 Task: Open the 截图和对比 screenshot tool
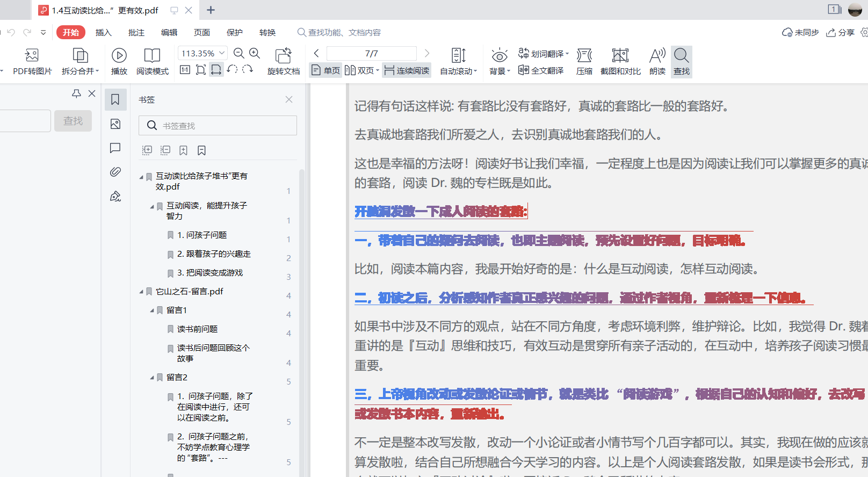click(620, 55)
